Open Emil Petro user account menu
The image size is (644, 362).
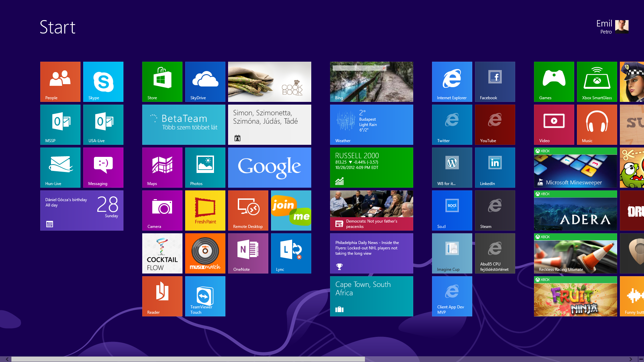pyautogui.click(x=612, y=27)
